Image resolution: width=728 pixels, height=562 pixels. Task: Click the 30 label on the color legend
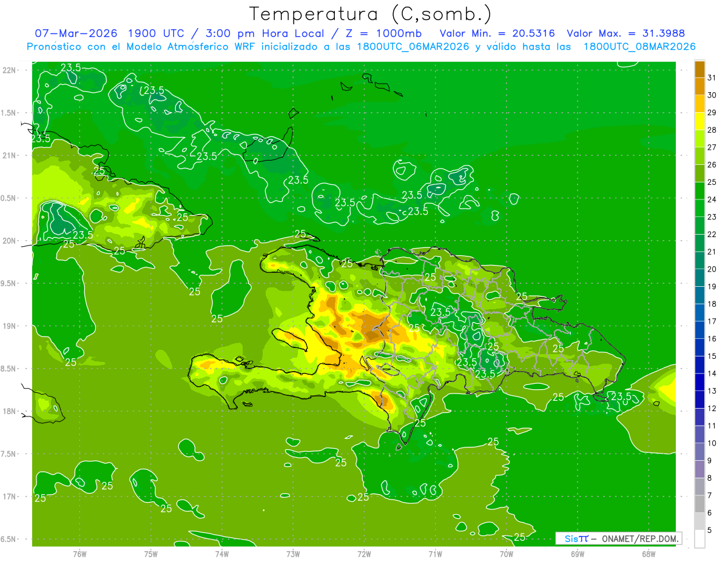(x=712, y=95)
